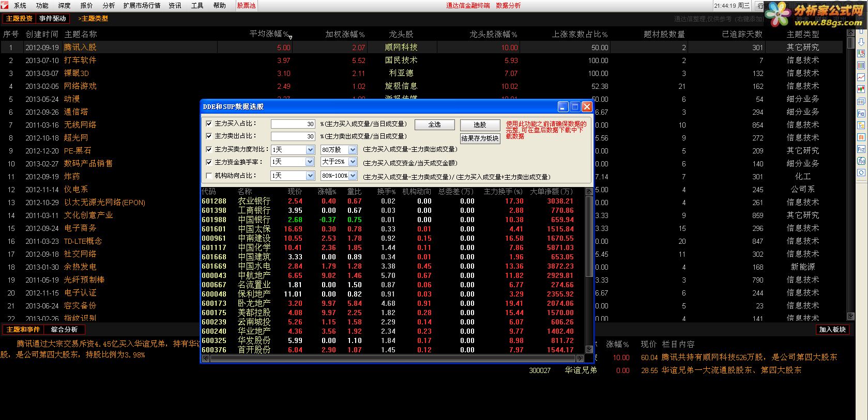Viewport: 868px width, 420px height.
Task: Click main list scrollbar down arrow
Action: point(851,316)
